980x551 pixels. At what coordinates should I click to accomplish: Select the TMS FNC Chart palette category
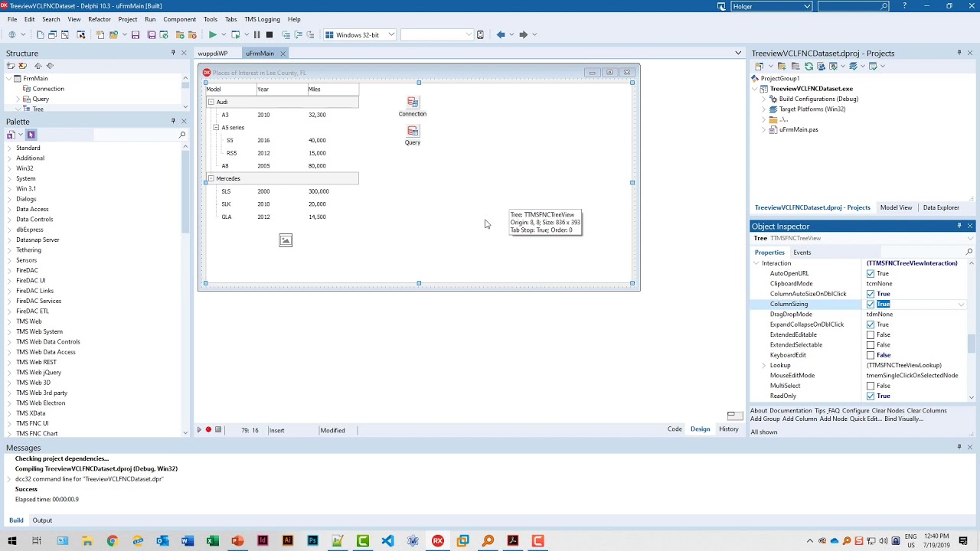point(37,433)
